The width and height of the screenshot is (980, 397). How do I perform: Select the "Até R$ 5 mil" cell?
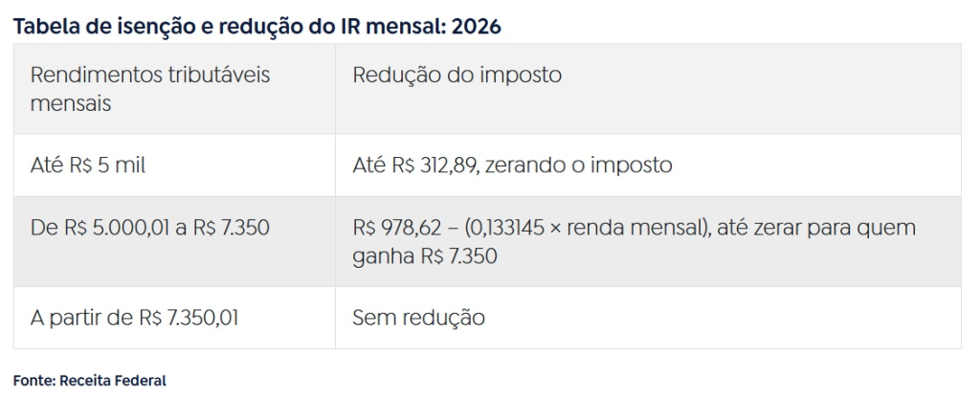click(x=88, y=165)
